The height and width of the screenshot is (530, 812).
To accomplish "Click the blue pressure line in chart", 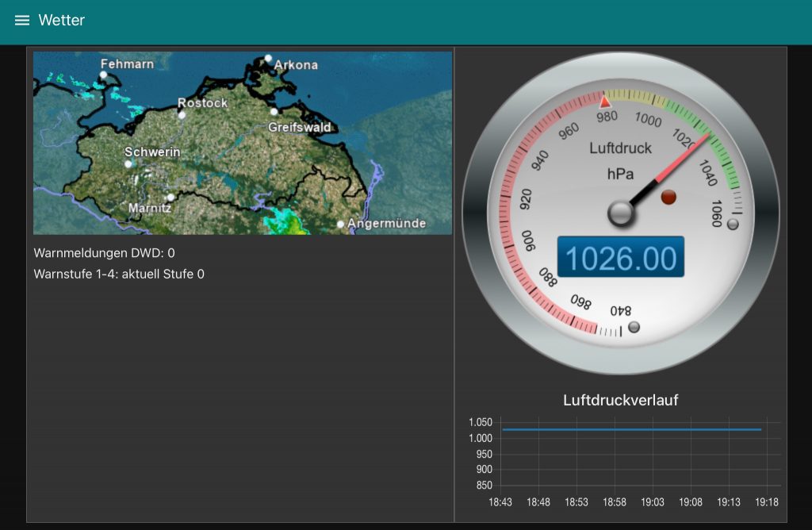I will click(x=631, y=429).
